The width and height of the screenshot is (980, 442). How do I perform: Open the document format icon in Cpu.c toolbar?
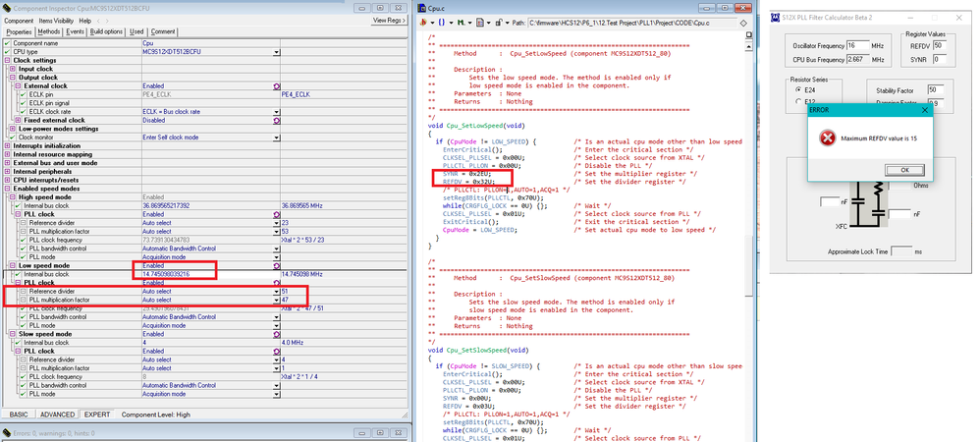[480, 23]
